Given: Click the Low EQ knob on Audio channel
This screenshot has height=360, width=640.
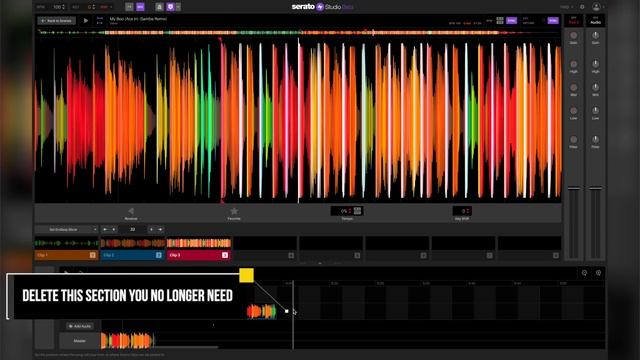Looking at the screenshot, I should click(596, 111).
